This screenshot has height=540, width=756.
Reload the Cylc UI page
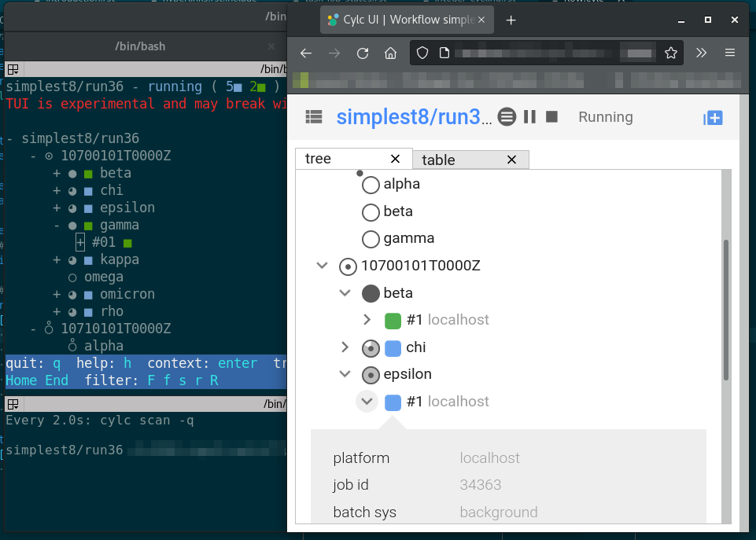(x=363, y=53)
